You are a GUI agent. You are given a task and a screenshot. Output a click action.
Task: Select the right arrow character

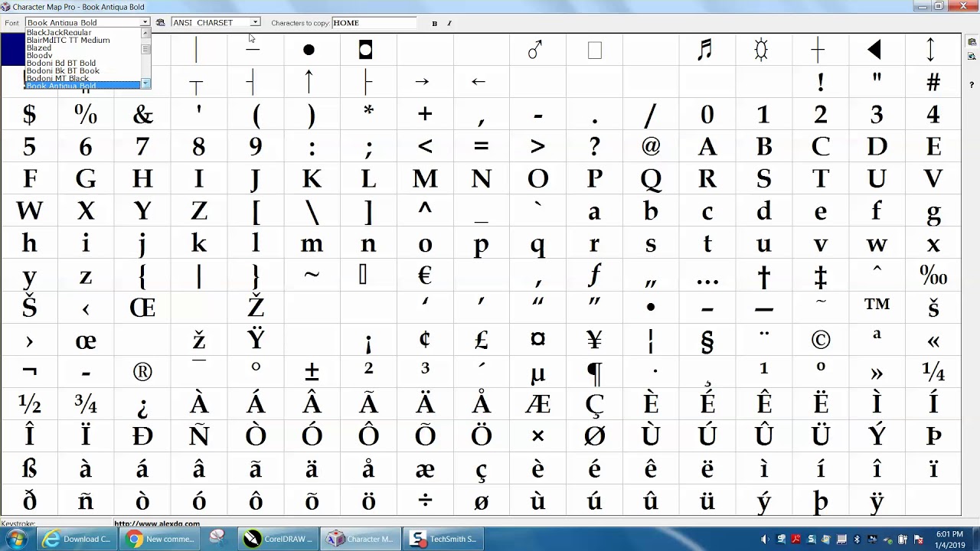coord(422,82)
